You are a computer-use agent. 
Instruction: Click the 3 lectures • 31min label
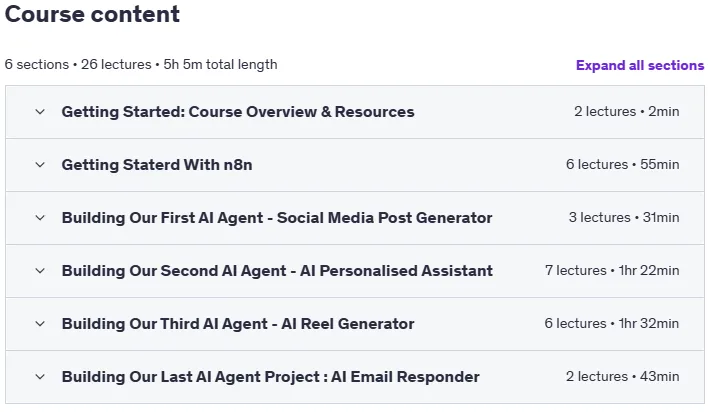point(624,218)
